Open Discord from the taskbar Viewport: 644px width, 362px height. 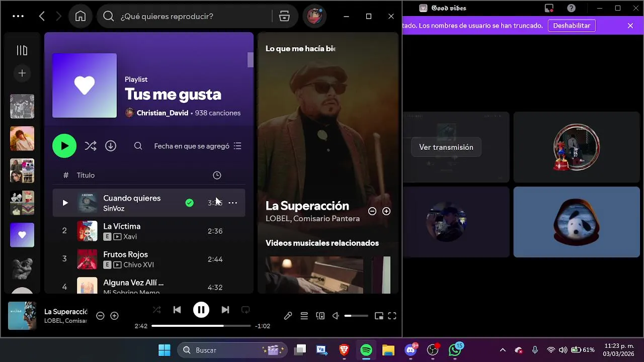(x=411, y=350)
